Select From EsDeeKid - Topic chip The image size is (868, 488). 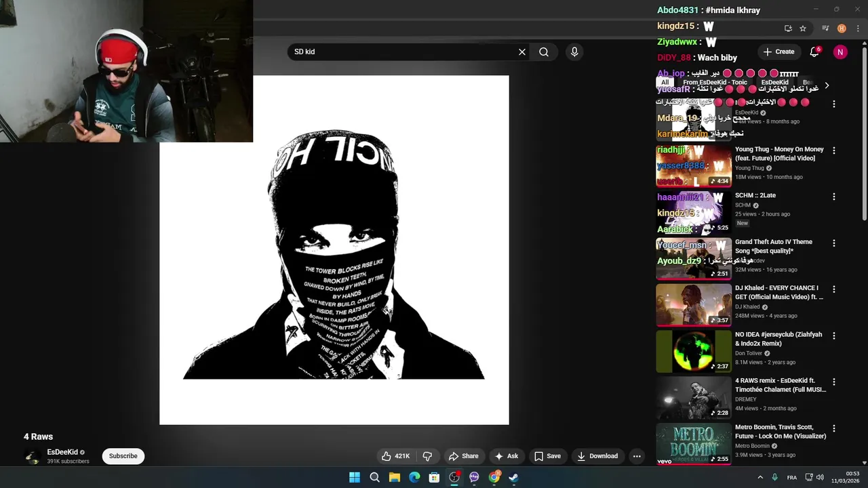[x=715, y=82]
